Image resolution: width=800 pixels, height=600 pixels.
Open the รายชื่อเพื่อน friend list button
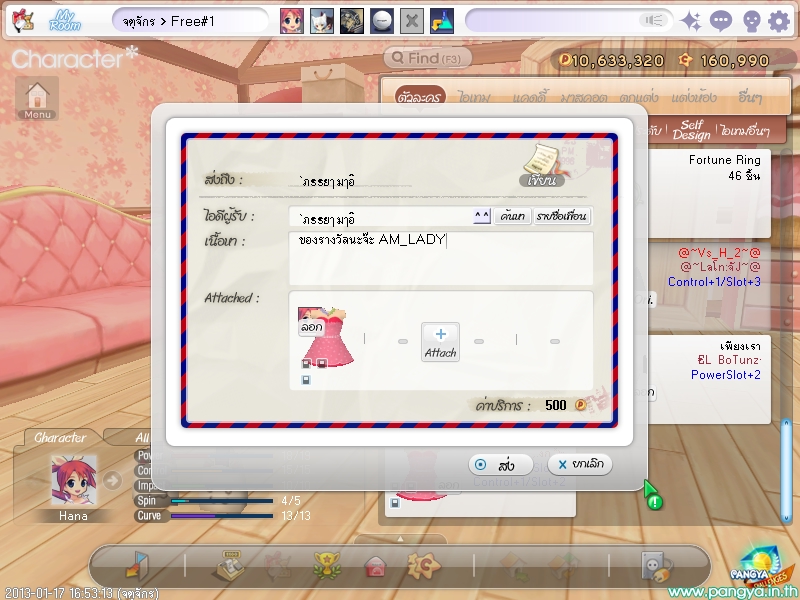click(562, 216)
